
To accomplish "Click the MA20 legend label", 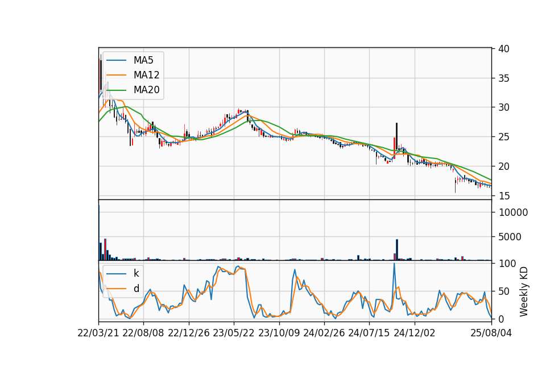I will [x=146, y=90].
